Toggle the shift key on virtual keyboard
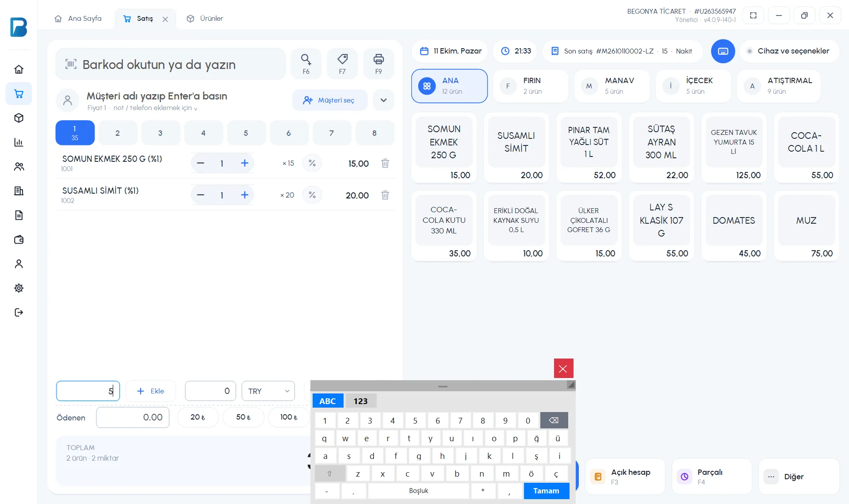 329,473
